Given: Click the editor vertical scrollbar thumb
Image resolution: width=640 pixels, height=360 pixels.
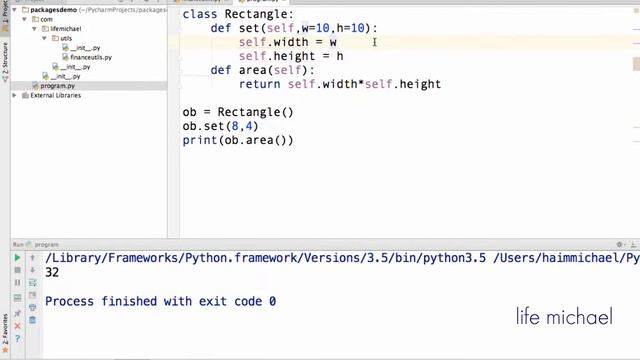Looking at the screenshot, I should pos(636,64).
